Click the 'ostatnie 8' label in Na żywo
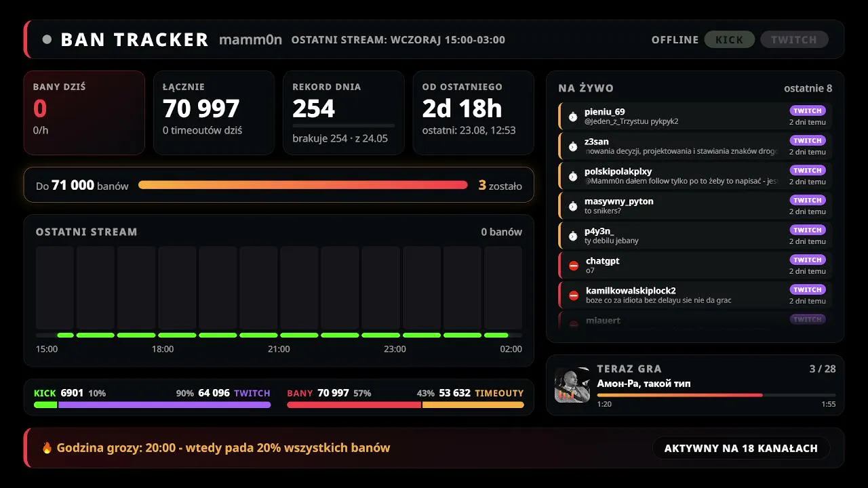Viewport: 868px width, 488px height. pos(808,88)
